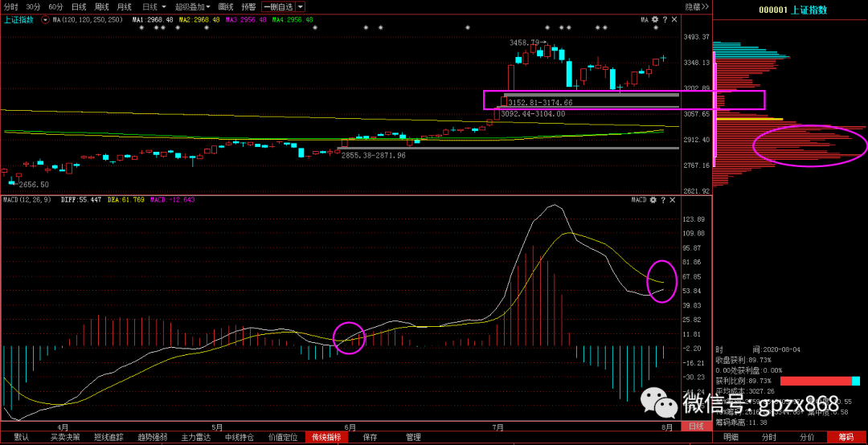Image resolution: width=868 pixels, height=445 pixels.
Task: Switch to the 分时 intraday view
Action: (x=10, y=6)
